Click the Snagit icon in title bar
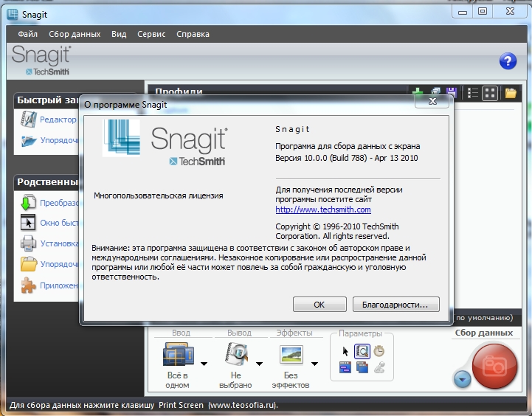The height and width of the screenshot is (416, 532). click(13, 14)
